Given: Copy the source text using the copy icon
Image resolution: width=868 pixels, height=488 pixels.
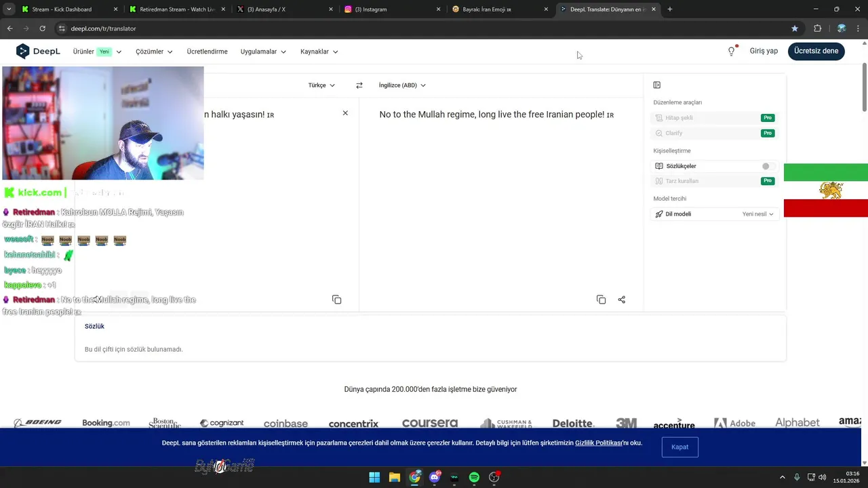Looking at the screenshot, I should 337,300.
